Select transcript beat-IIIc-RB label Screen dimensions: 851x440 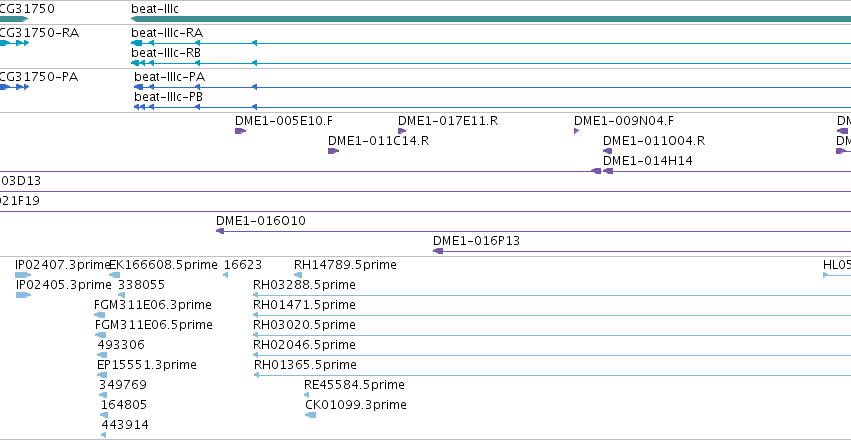(166, 53)
